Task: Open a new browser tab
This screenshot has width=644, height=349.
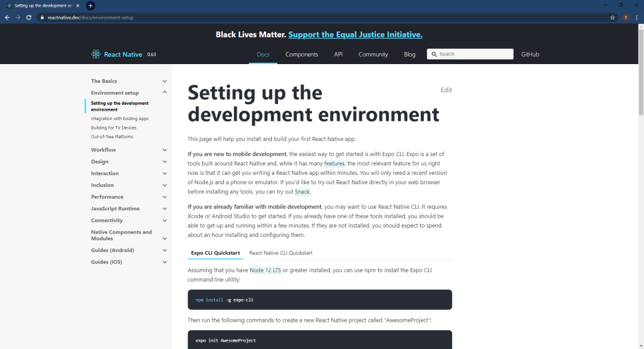Action: tap(91, 5)
